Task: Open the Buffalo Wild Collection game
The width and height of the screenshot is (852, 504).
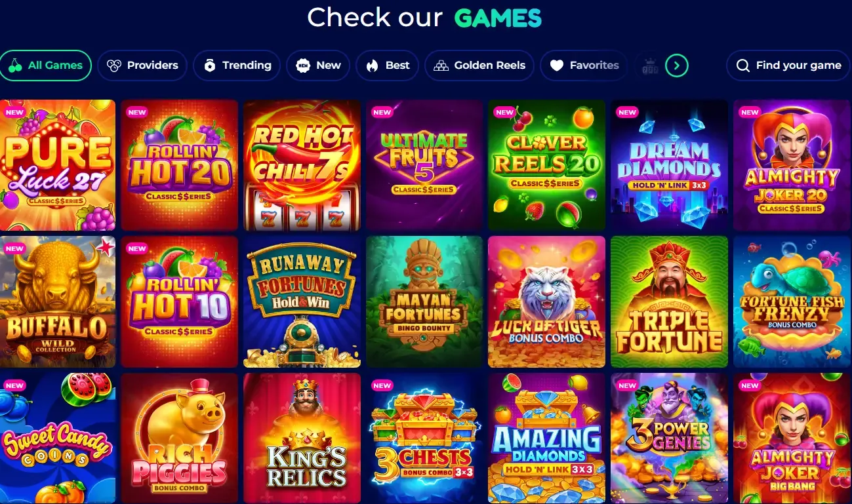Action: (58, 302)
